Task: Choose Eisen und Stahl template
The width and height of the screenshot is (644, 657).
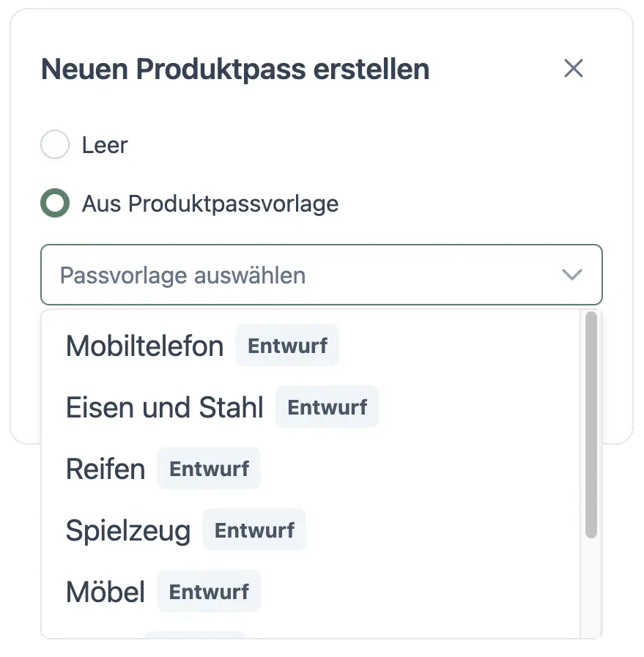Action: click(164, 407)
